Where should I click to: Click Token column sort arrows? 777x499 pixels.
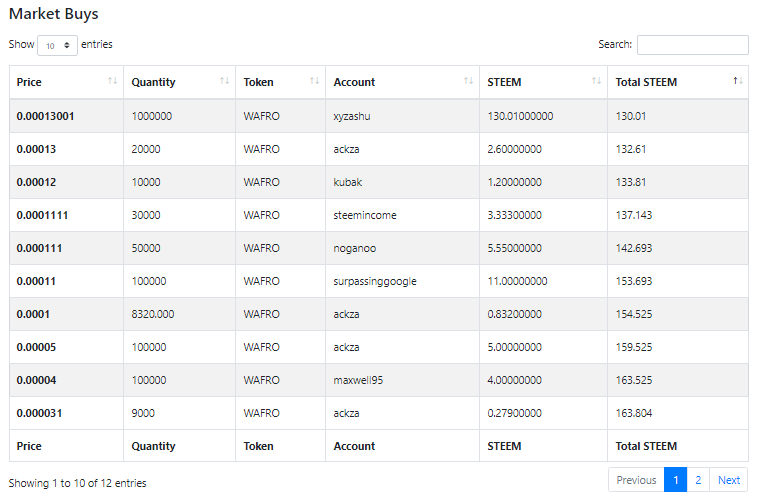click(314, 81)
